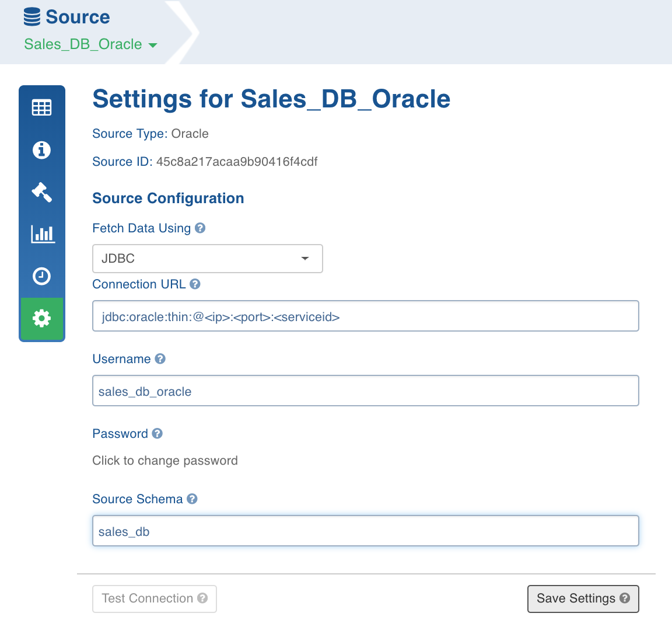Screen dimensions: 672x634
Task: Open the info icon in sidebar
Action: coord(41,149)
